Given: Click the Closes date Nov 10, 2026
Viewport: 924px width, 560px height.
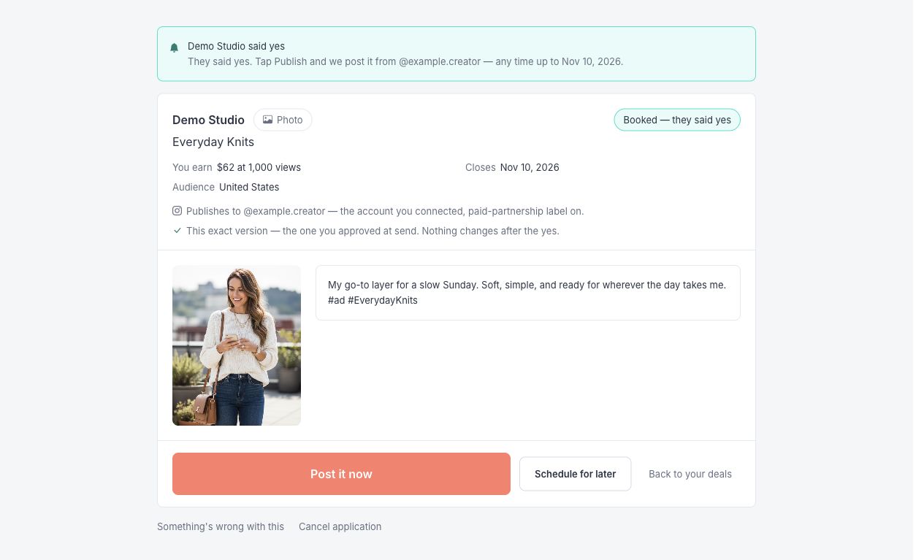Looking at the screenshot, I should pos(530,167).
